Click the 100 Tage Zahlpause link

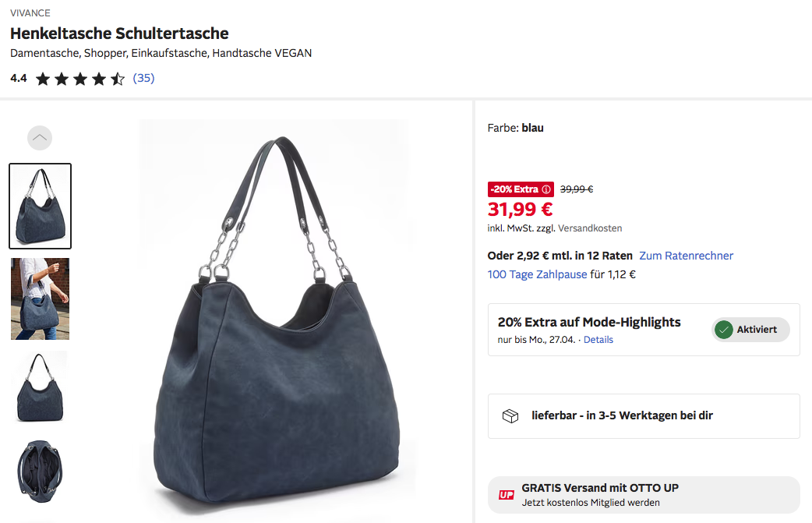(x=537, y=274)
